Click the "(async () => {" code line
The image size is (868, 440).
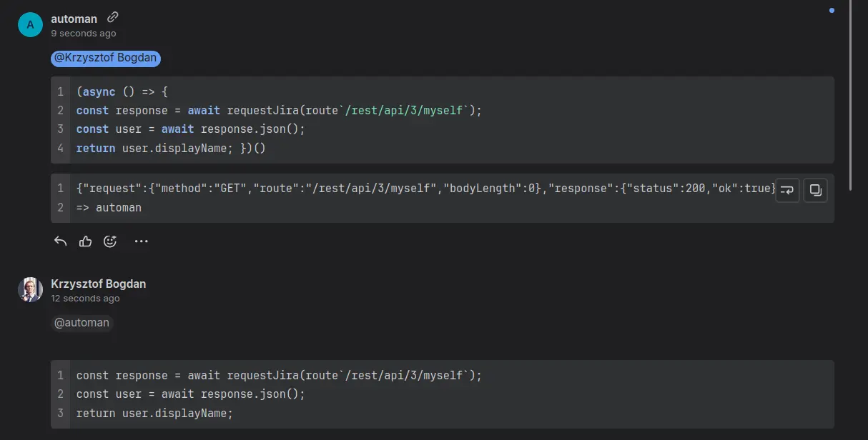[122, 92]
